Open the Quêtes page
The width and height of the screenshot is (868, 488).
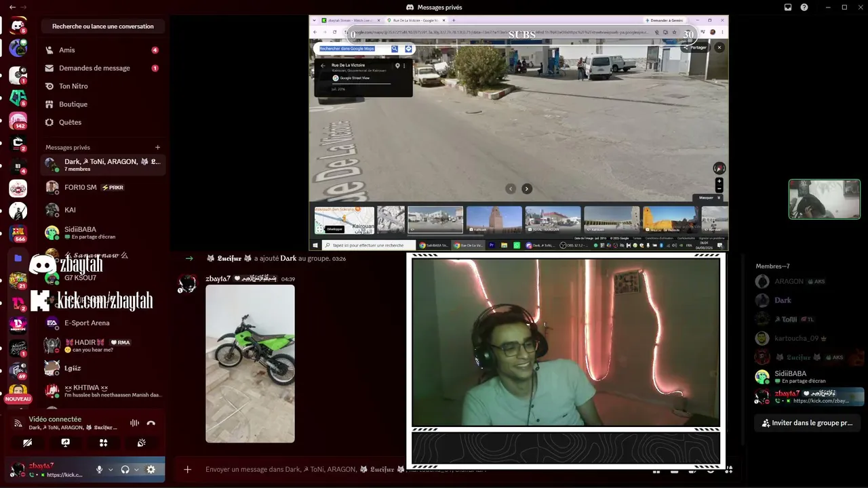pyautogui.click(x=103, y=123)
